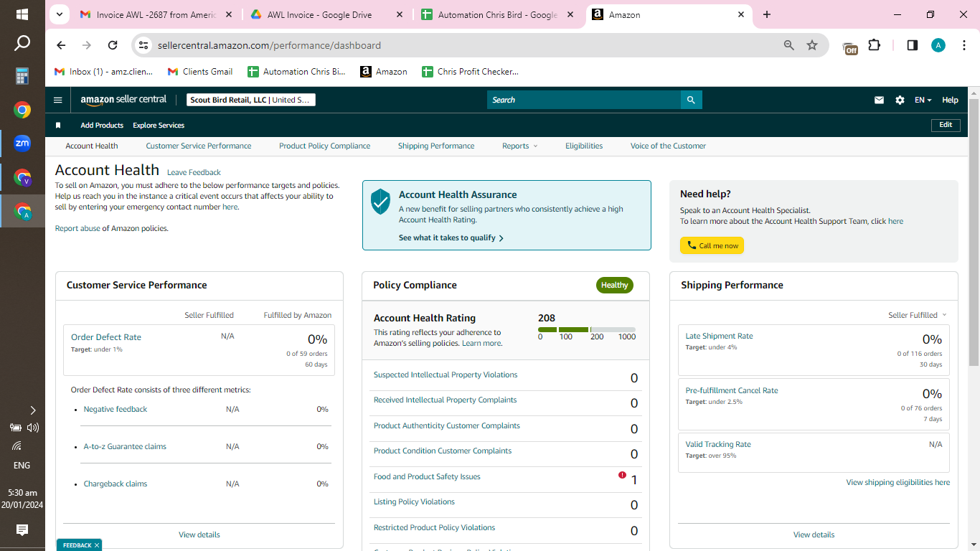
Task: Click the site information icon in the address bar
Action: click(x=143, y=45)
